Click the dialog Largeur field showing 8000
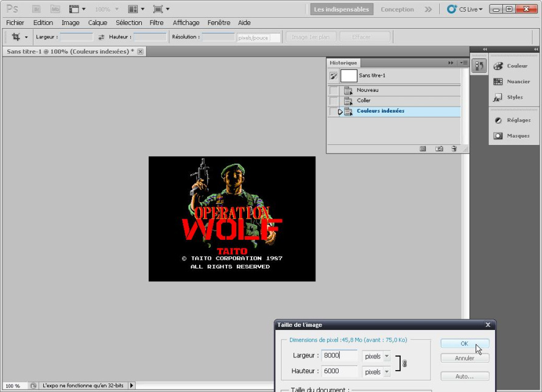Screen dimensions: 542x392 coord(339,355)
